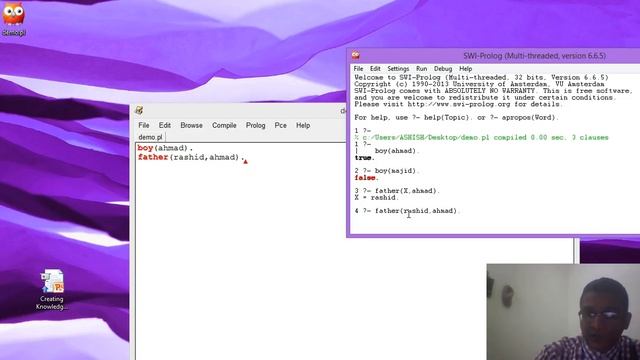Viewport: 640px width, 360px height.
Task: Open Debug menu in SWI-Prolog console
Action: pos(443,69)
